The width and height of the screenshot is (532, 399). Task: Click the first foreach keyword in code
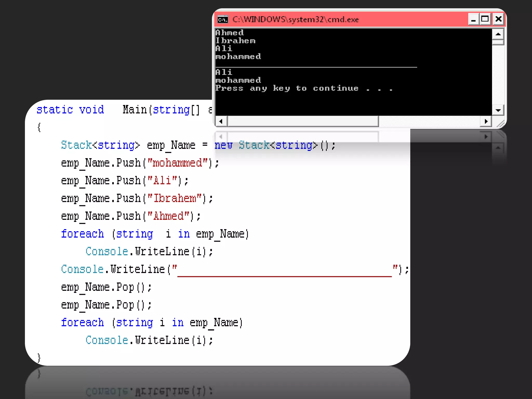click(82, 234)
